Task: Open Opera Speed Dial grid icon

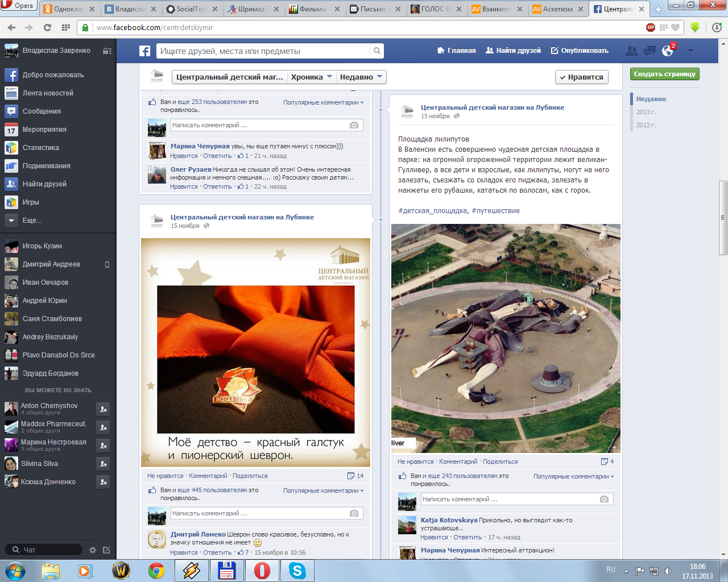Action: pyautogui.click(x=66, y=27)
